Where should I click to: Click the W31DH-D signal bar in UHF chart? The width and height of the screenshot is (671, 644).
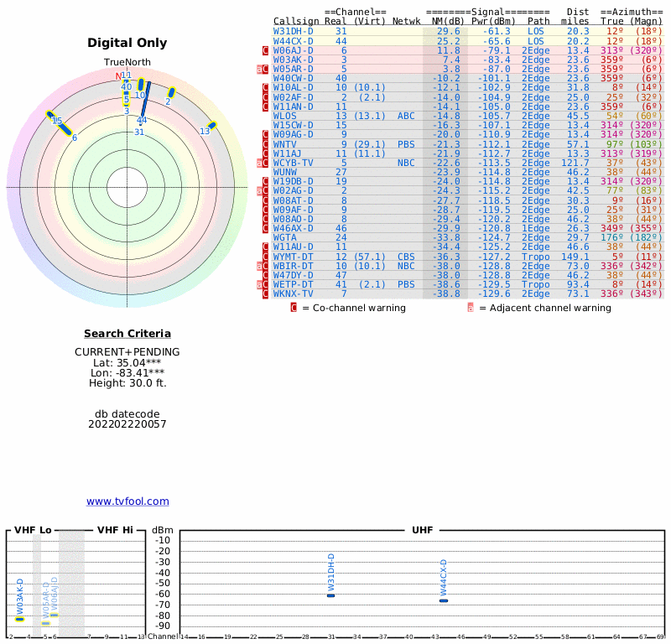(x=330, y=595)
